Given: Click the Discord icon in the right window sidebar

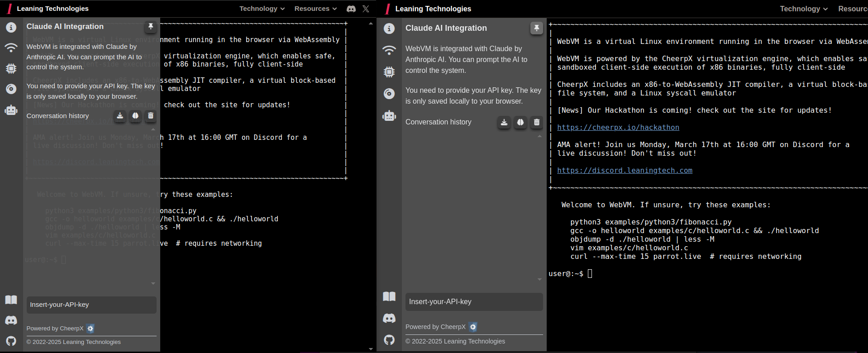Looking at the screenshot, I should (389, 318).
